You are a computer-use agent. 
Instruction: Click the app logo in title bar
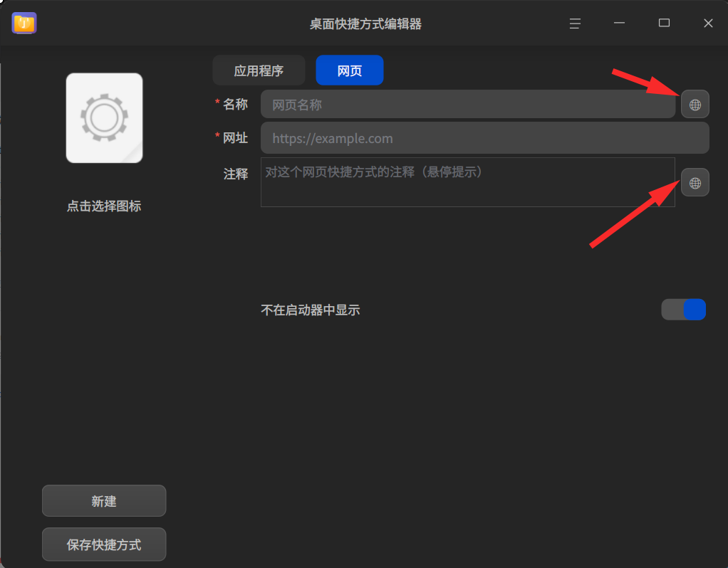click(24, 23)
